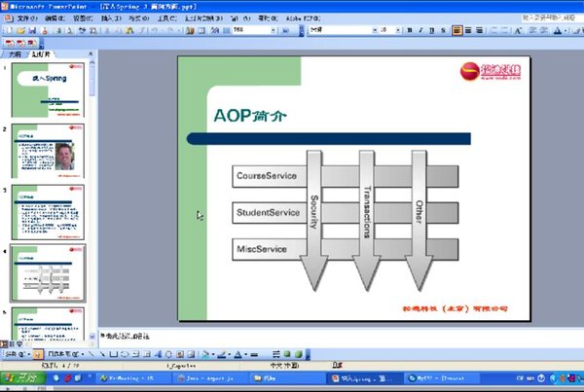Click the thumbnail pane scroll up arrow
The width and height of the screenshot is (584, 392).
tap(92, 62)
